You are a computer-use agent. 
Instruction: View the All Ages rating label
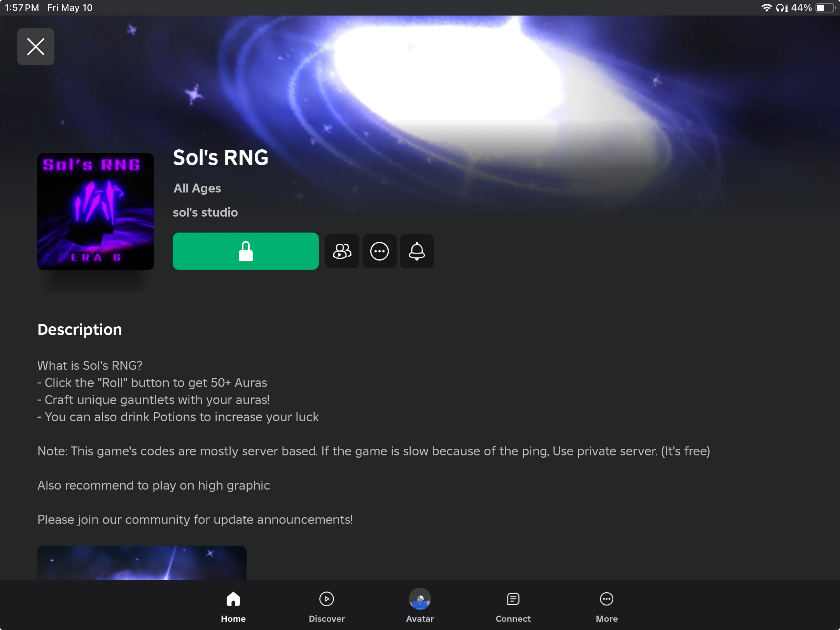coord(197,188)
